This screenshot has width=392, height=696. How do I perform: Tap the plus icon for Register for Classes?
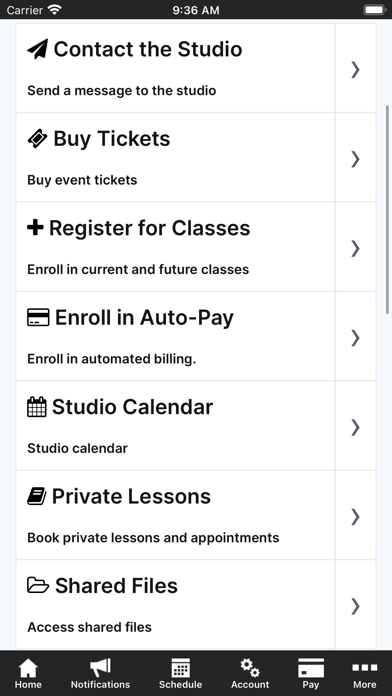[35, 228]
